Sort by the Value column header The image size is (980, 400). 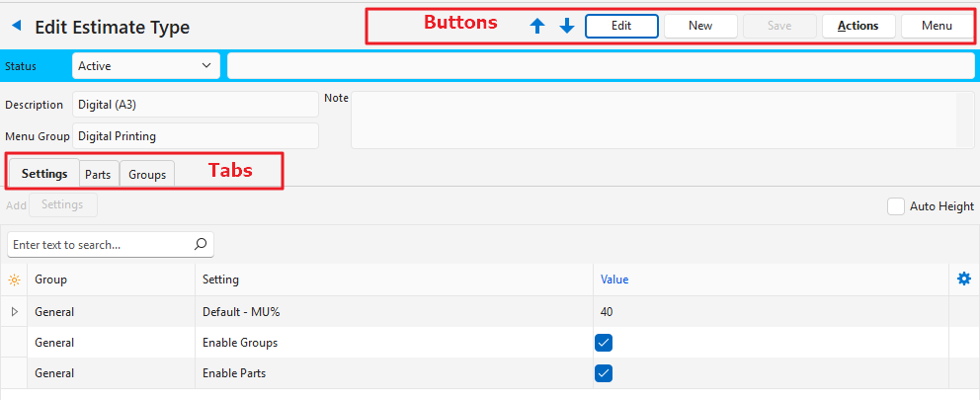pyautogui.click(x=614, y=280)
